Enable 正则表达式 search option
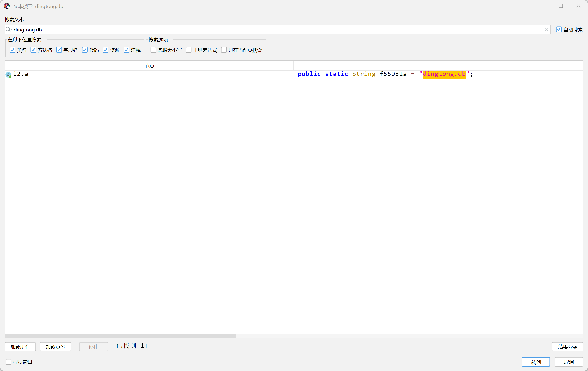 click(x=189, y=50)
